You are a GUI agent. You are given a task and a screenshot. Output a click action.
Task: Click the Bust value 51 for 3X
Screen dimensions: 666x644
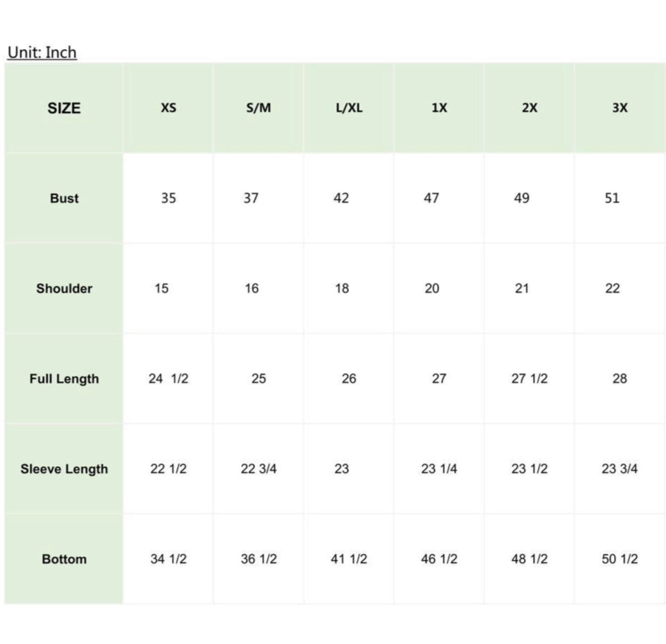tap(612, 198)
